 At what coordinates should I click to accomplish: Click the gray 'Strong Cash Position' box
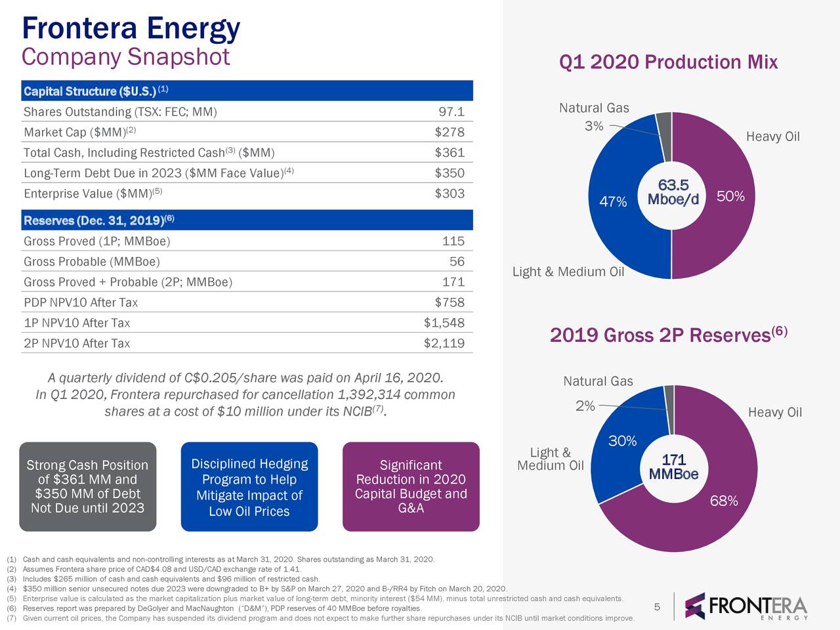click(88, 487)
